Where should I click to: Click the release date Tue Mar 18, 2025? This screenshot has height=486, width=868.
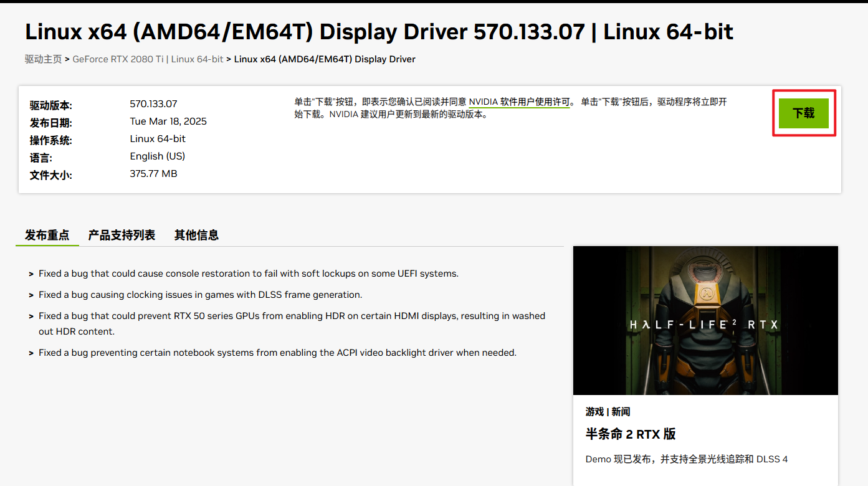(168, 121)
